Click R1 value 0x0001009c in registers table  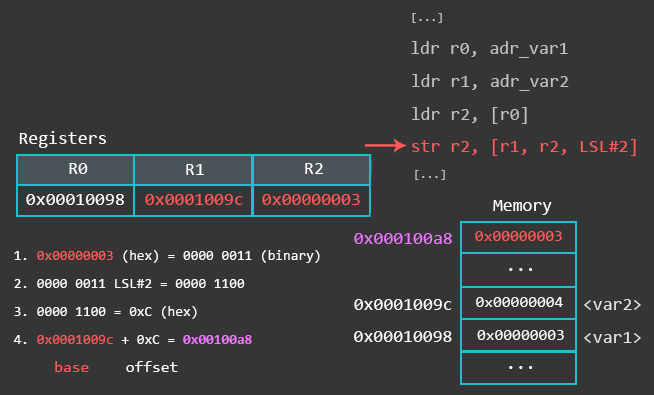pyautogui.click(x=194, y=200)
